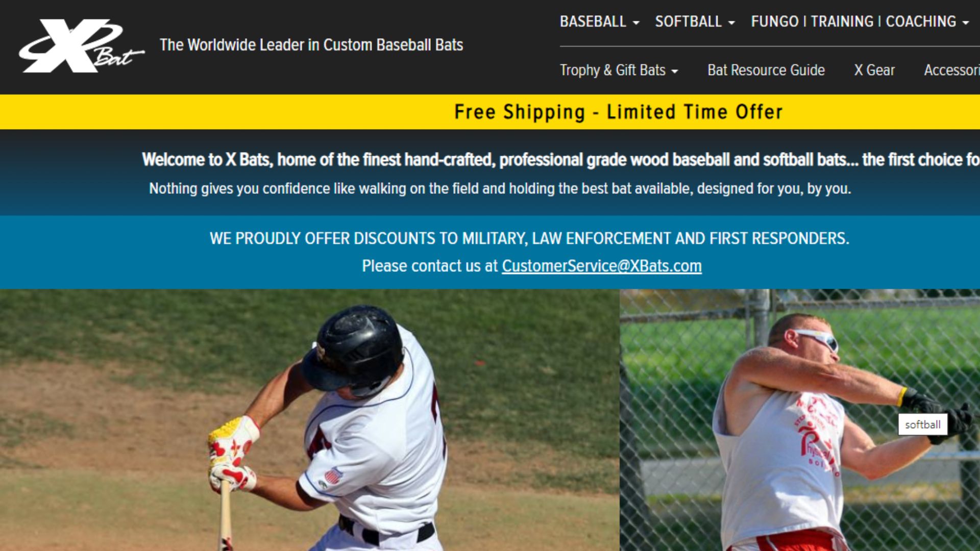Click the Free Shipping yellow banner

[490, 112]
